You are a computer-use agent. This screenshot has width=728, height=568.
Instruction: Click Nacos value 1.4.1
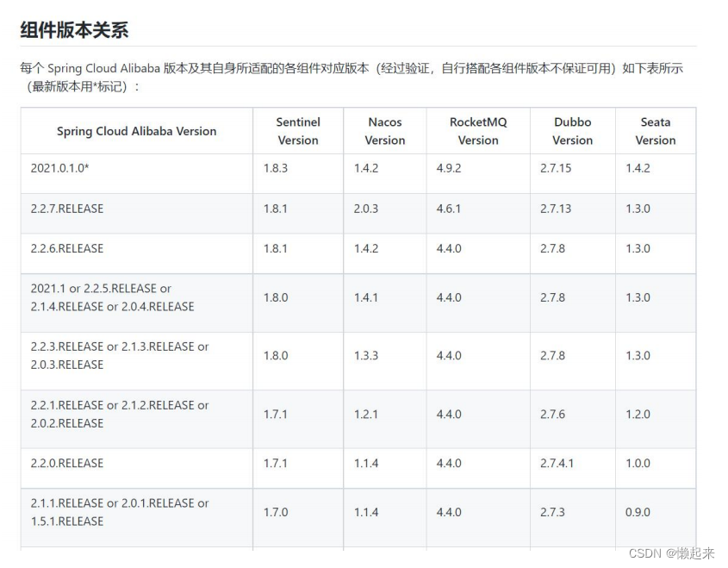[x=366, y=297]
